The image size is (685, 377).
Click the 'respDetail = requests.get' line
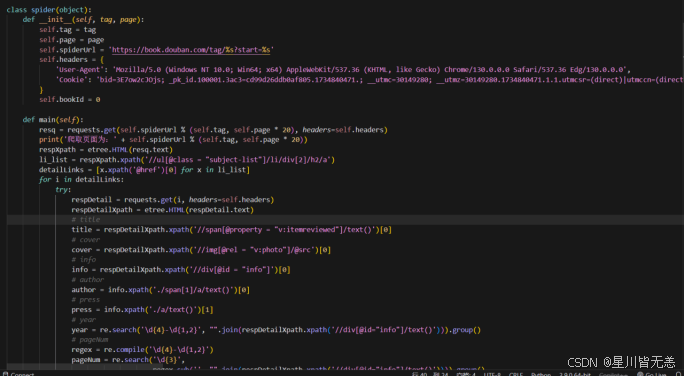[173, 200]
